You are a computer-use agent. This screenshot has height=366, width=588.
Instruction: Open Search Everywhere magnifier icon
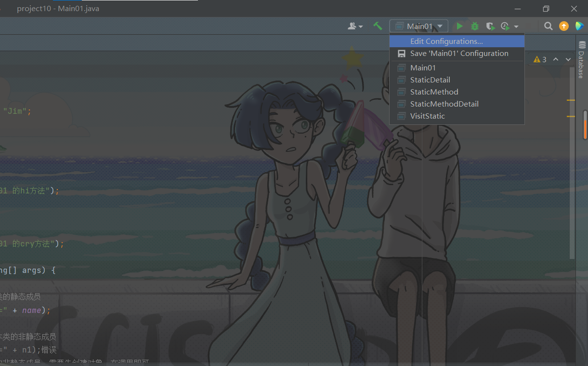click(548, 26)
